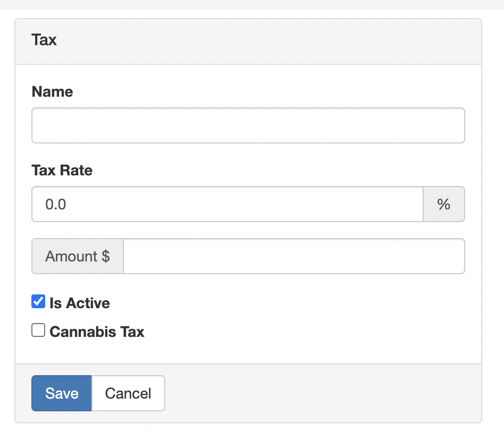The width and height of the screenshot is (504, 440).
Task: Click the blue checkmark icon
Action: click(x=38, y=301)
